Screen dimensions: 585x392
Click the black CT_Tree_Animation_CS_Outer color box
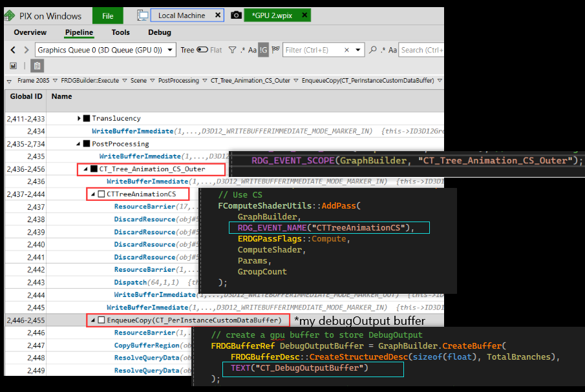coord(94,169)
